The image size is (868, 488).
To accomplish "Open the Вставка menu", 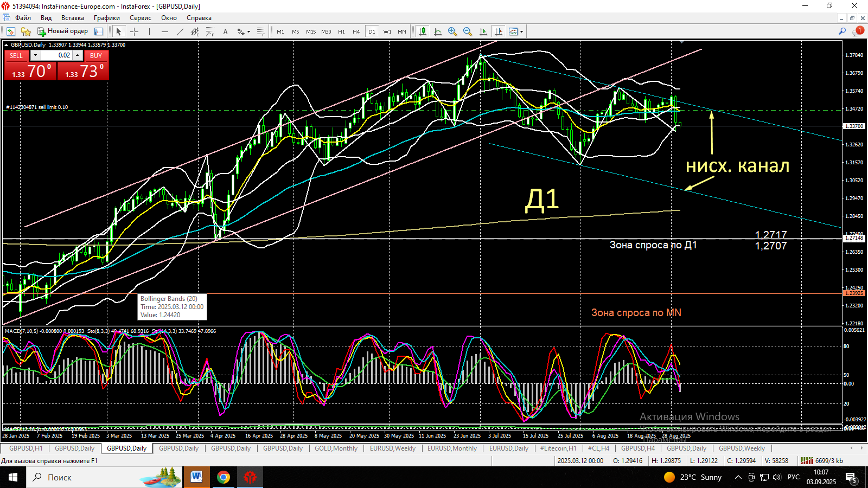I will click(73, 18).
